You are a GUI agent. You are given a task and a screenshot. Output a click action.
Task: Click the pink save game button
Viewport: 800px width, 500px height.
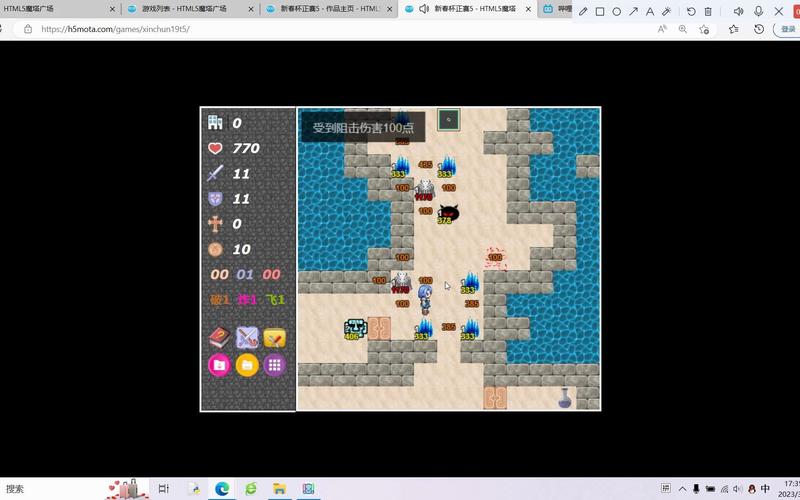(219, 365)
